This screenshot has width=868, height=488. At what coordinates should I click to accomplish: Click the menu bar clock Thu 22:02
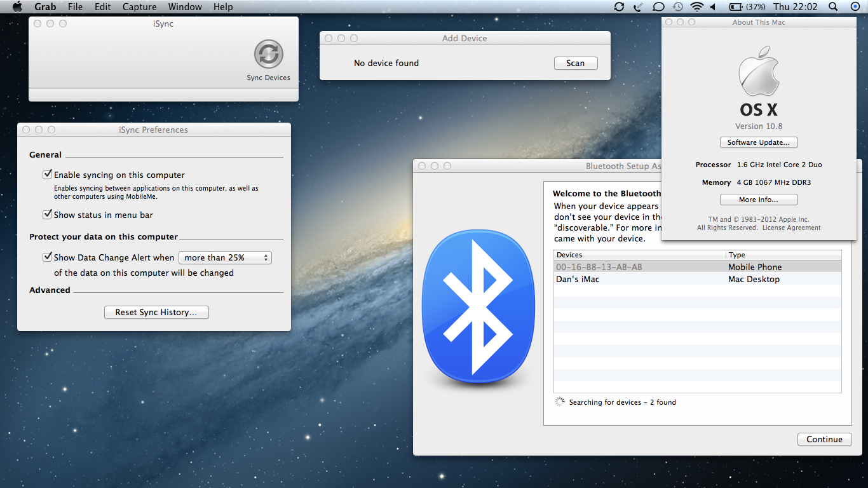coord(796,7)
